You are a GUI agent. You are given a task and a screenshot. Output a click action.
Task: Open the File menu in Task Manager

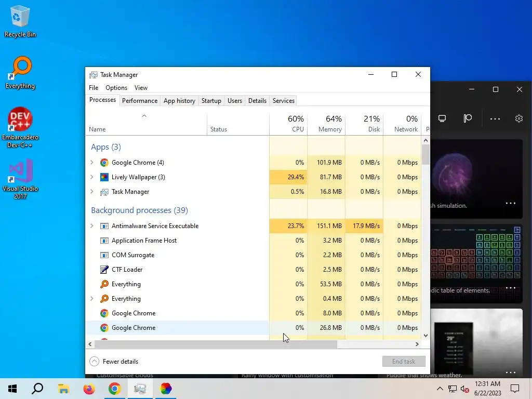(94, 88)
